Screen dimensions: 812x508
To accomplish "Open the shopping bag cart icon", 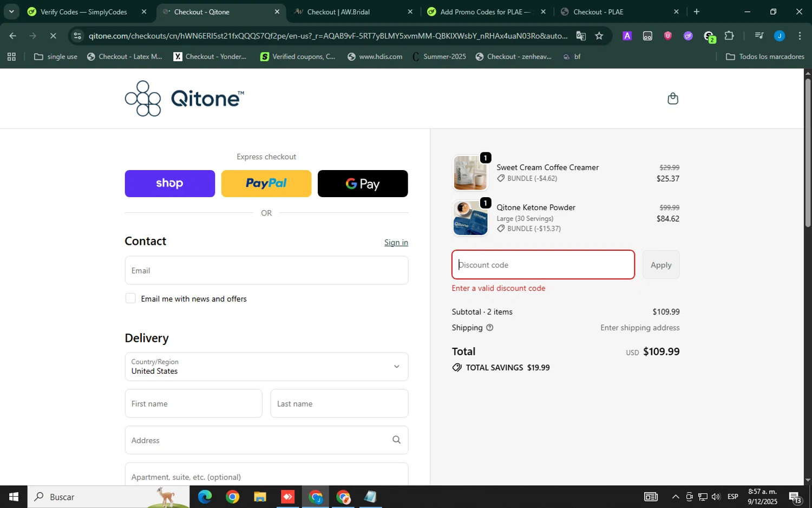I will (673, 99).
